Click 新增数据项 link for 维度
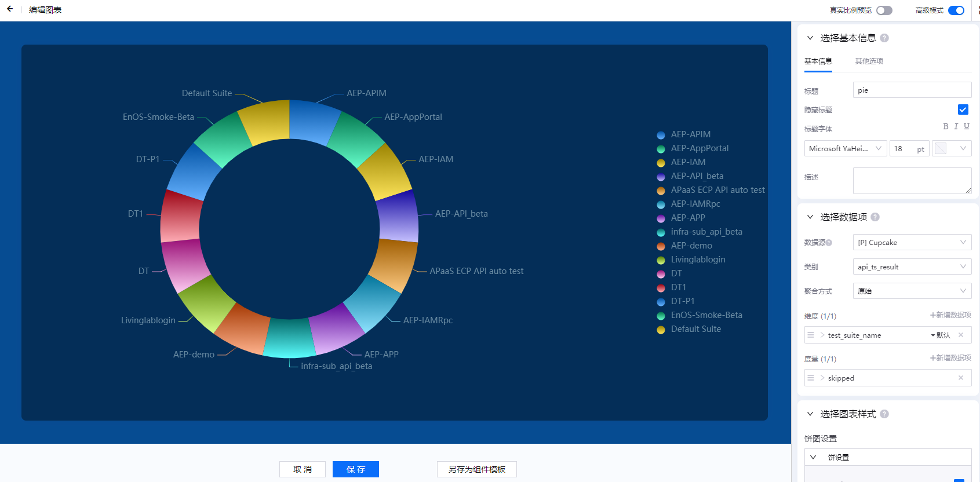Image resolution: width=980 pixels, height=482 pixels. pos(950,315)
